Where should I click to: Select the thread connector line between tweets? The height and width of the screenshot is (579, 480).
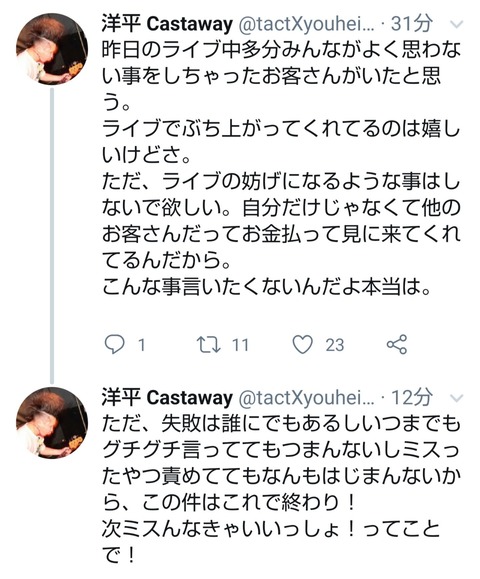click(52, 236)
